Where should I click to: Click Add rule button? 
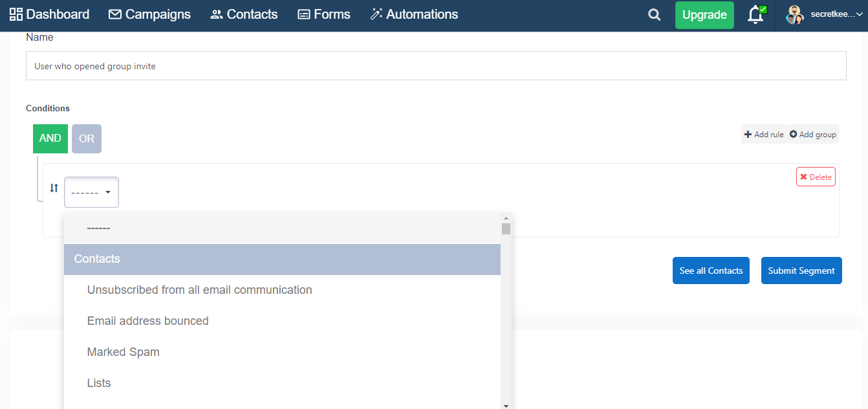point(763,134)
